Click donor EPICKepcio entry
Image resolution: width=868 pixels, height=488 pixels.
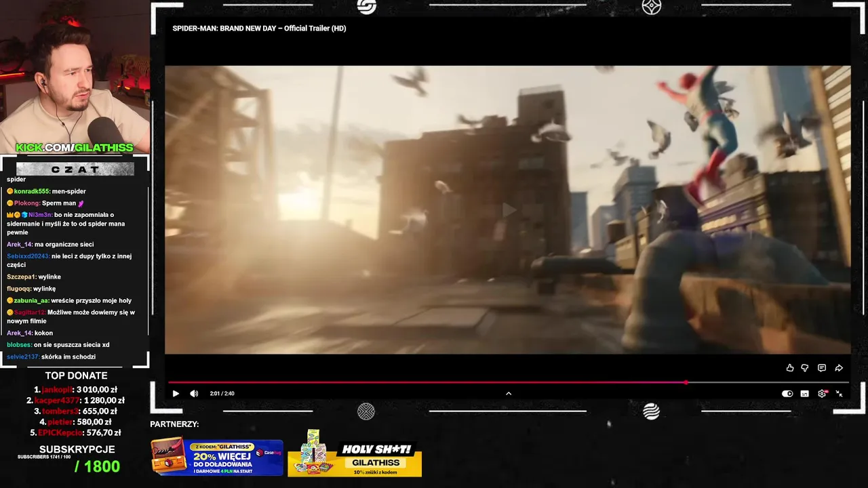[75, 433]
